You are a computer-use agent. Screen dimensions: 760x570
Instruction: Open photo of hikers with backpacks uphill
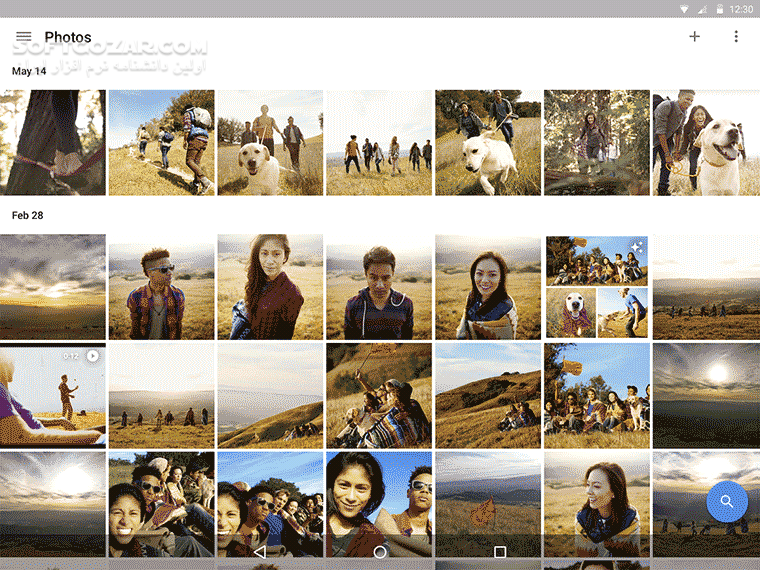(x=161, y=142)
